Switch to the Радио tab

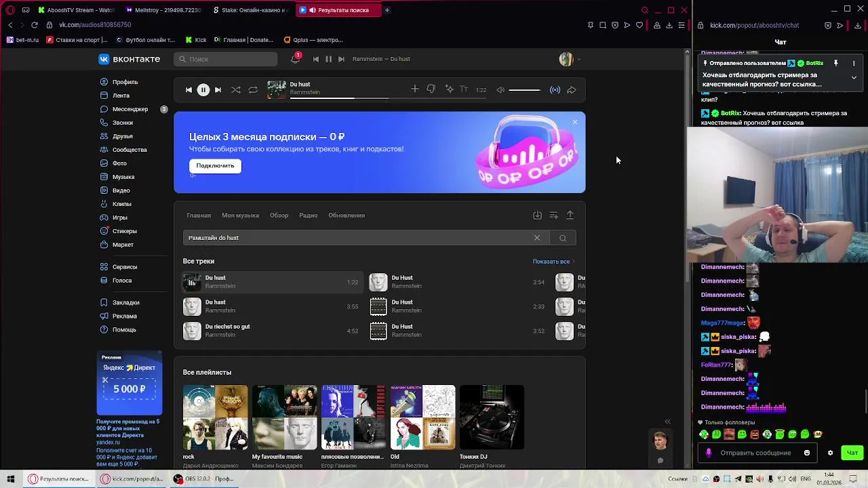click(x=309, y=216)
